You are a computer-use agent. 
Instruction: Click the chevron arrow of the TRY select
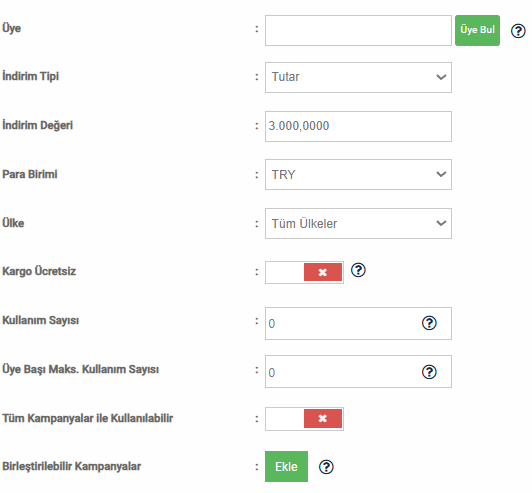coord(441,174)
